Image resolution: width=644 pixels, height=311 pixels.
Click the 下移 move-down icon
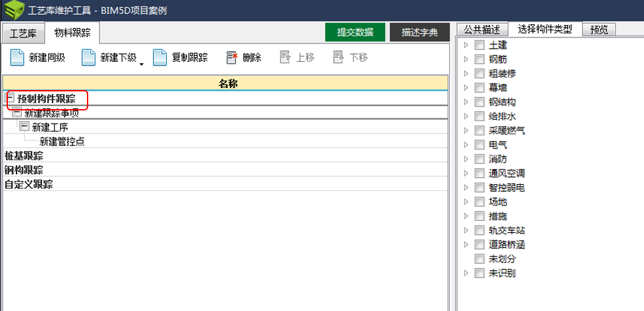pos(338,57)
